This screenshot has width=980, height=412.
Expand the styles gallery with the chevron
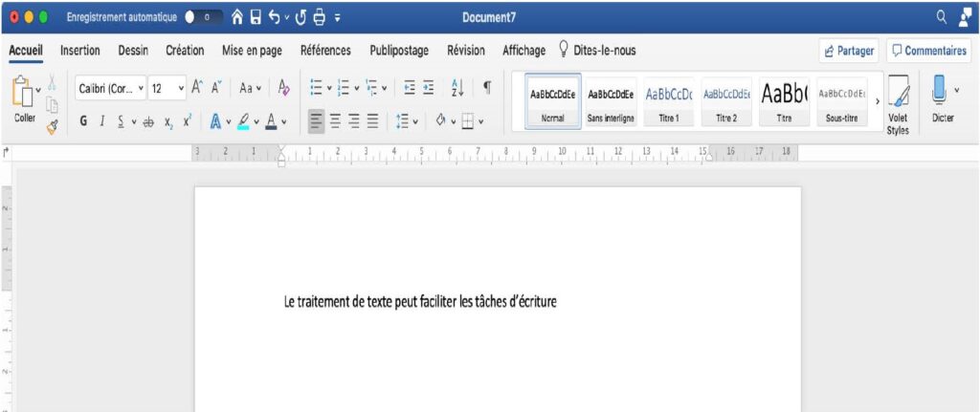(x=878, y=101)
